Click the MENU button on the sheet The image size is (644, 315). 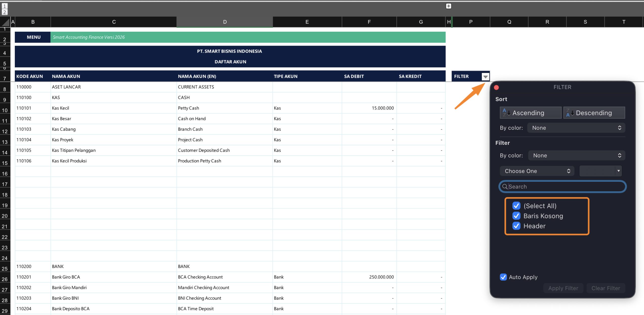click(33, 37)
